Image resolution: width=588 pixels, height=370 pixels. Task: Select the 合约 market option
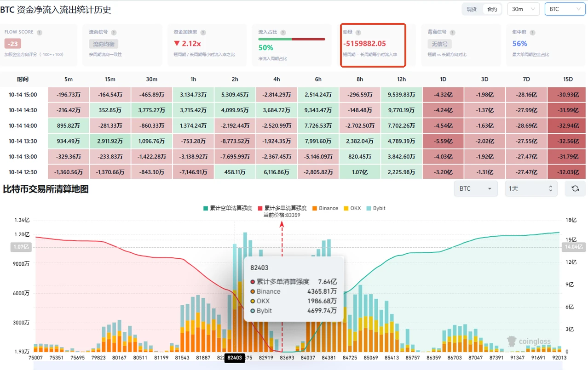[x=492, y=9]
